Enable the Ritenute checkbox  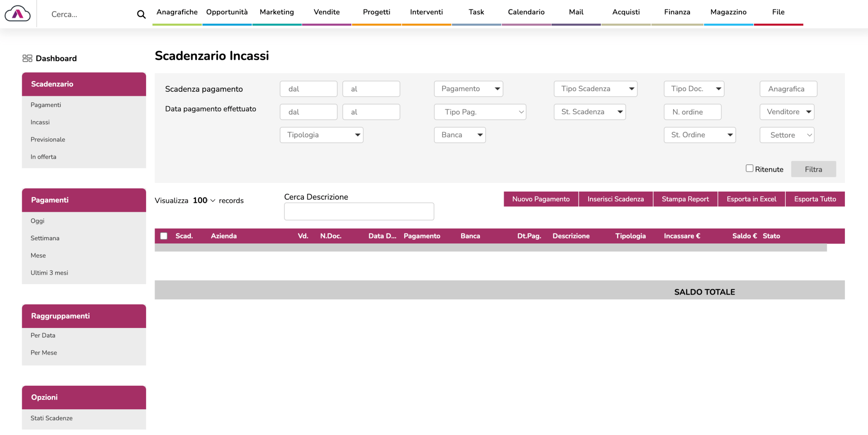749,168
